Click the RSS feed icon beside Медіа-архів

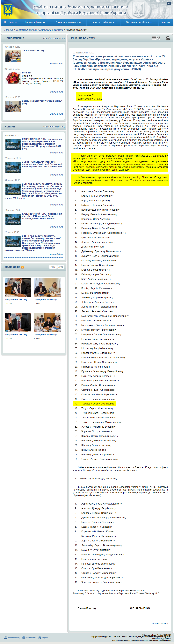[x=23, y=267]
